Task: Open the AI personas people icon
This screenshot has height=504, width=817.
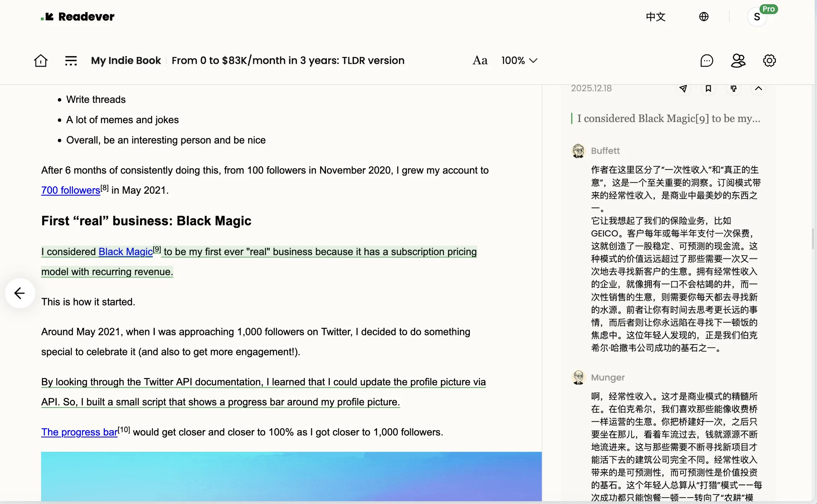Action: click(x=738, y=61)
